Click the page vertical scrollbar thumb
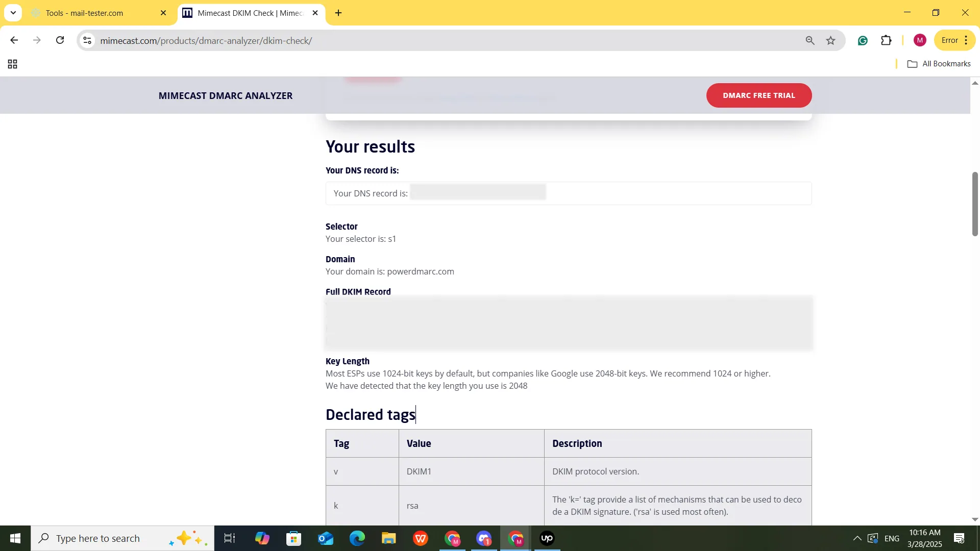Viewport: 980px width, 551px height. [975, 204]
